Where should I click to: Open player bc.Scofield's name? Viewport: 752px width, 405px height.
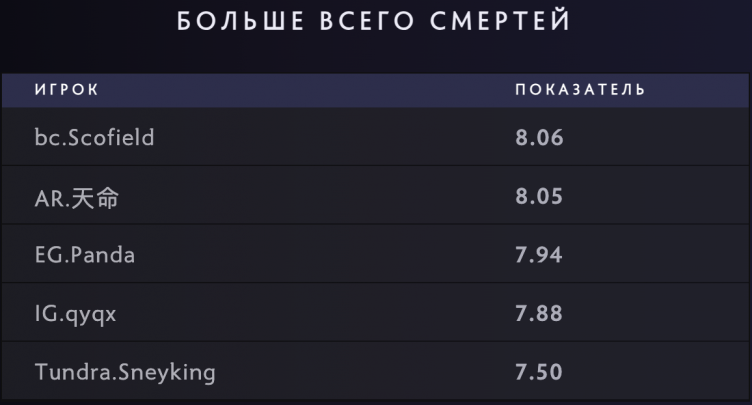click(94, 137)
